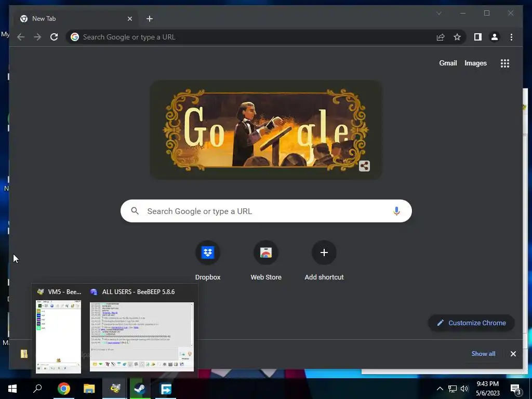Open network status in the tray
The height and width of the screenshot is (399, 532).
click(x=453, y=389)
